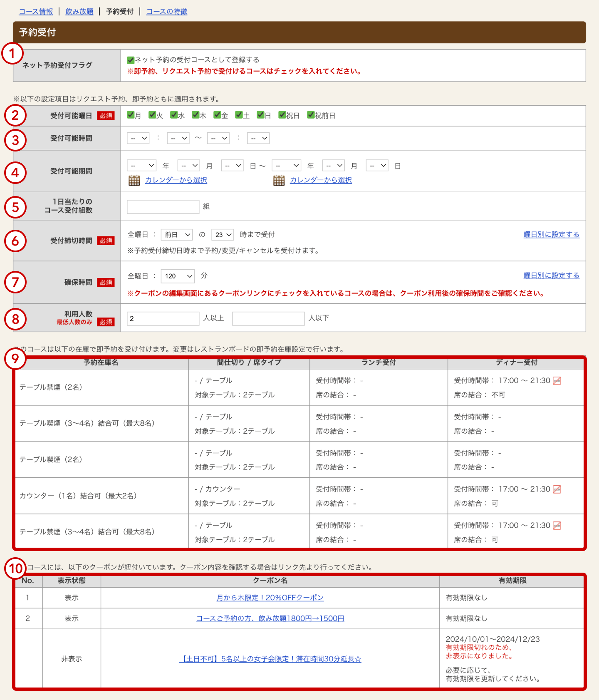This screenshot has width=599, height=700.
Task: Click カウンター（1名）結合可（最大2名）cell
Action: [102, 496]
